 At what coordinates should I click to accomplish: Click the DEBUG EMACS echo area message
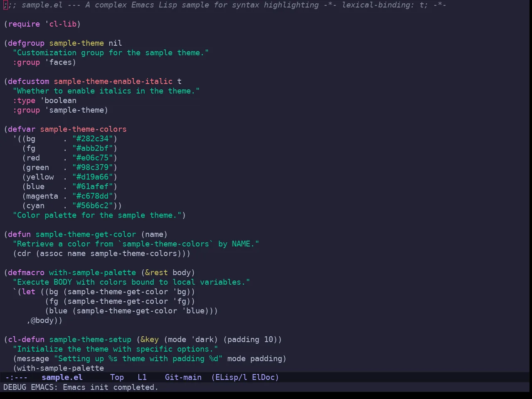tap(81, 387)
